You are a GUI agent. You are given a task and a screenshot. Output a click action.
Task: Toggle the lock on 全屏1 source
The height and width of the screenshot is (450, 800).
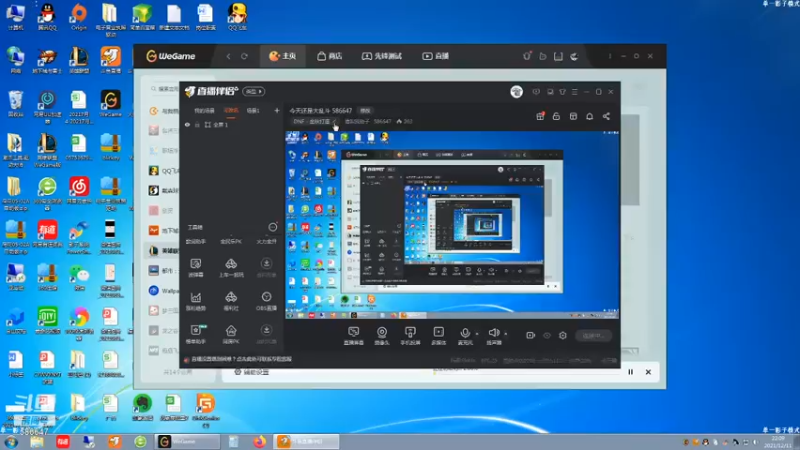(x=197, y=124)
